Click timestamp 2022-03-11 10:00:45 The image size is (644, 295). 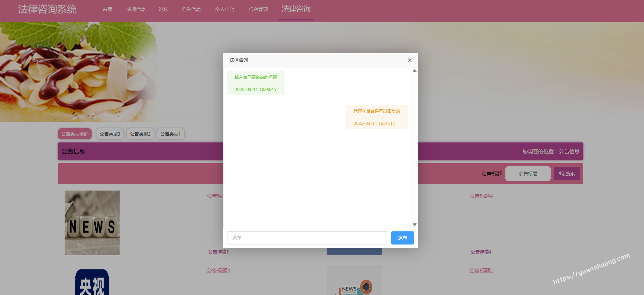(x=255, y=90)
